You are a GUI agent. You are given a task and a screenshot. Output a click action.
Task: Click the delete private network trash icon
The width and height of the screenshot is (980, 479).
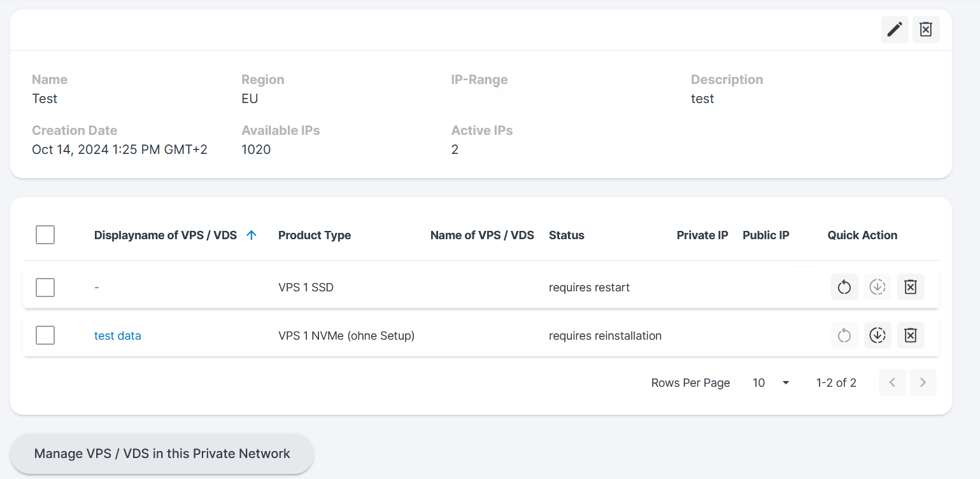pyautogui.click(x=926, y=30)
